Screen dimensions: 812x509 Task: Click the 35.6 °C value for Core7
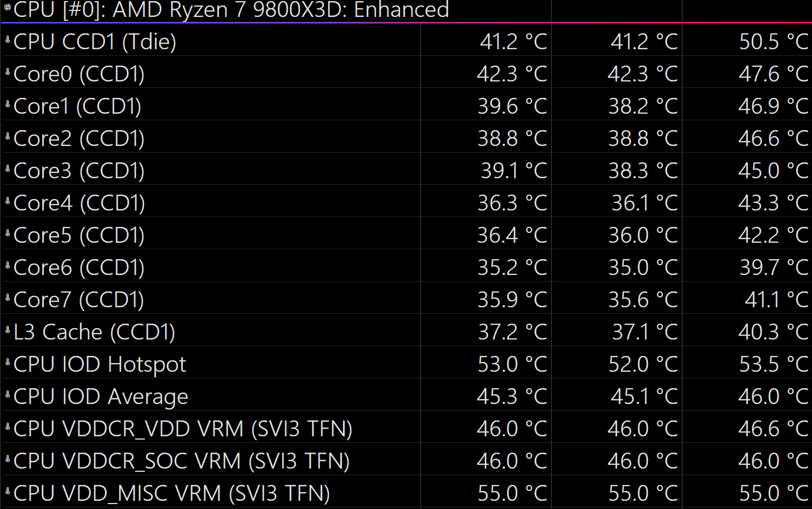tap(643, 300)
